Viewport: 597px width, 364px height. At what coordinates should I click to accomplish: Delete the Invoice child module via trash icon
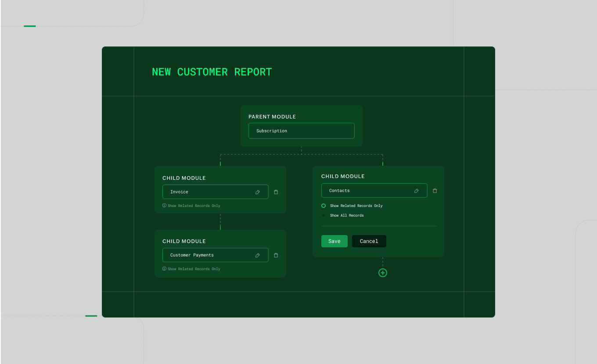(x=276, y=192)
